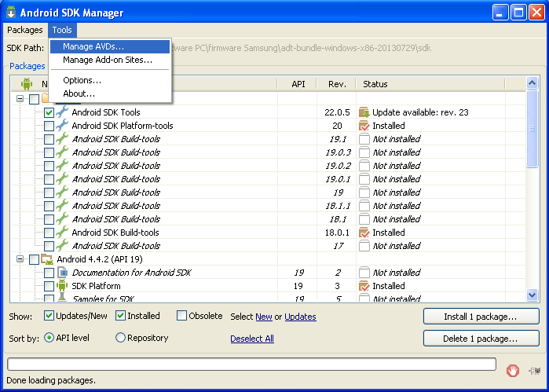Viewport: 549px width, 392px height.
Task: Click wrench icon for Build-tools rev 18.0.1
Action: [62, 233]
